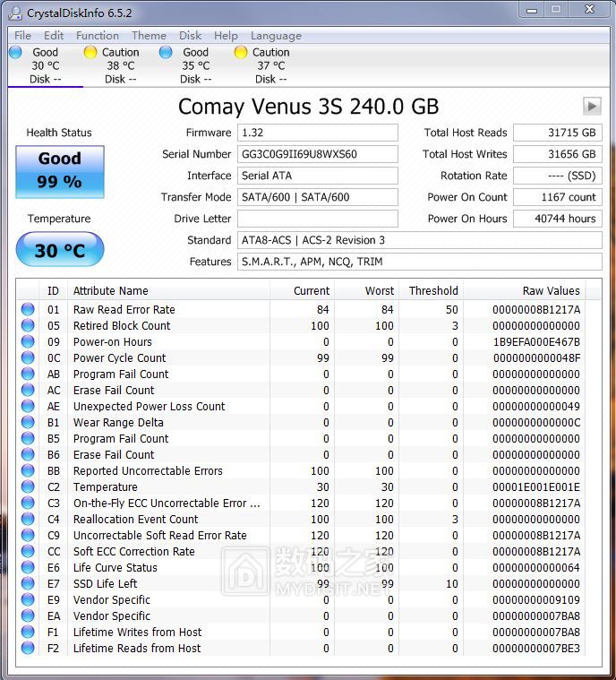Viewport: 616px width, 680px height.
Task: Click the Firmware field showing 1.32
Action: coord(317,133)
